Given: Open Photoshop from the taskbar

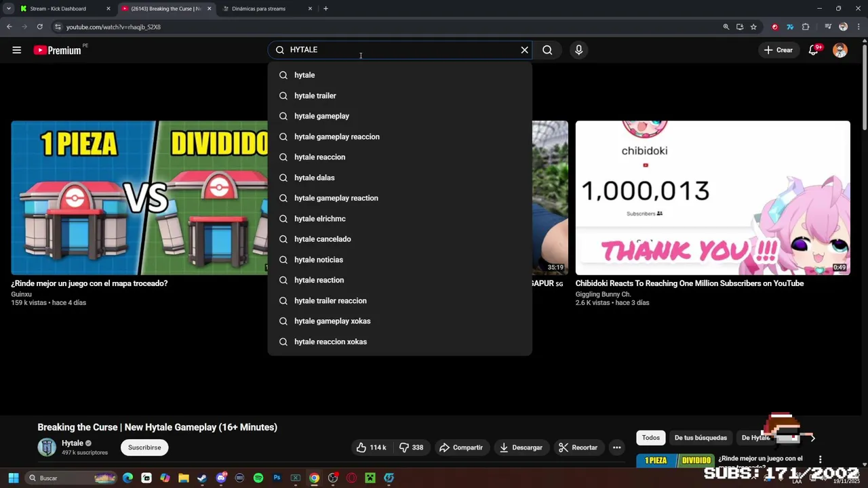Looking at the screenshot, I should [277, 479].
